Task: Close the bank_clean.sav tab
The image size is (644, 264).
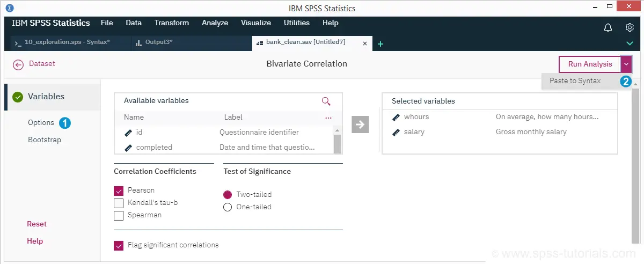Action: 365,43
